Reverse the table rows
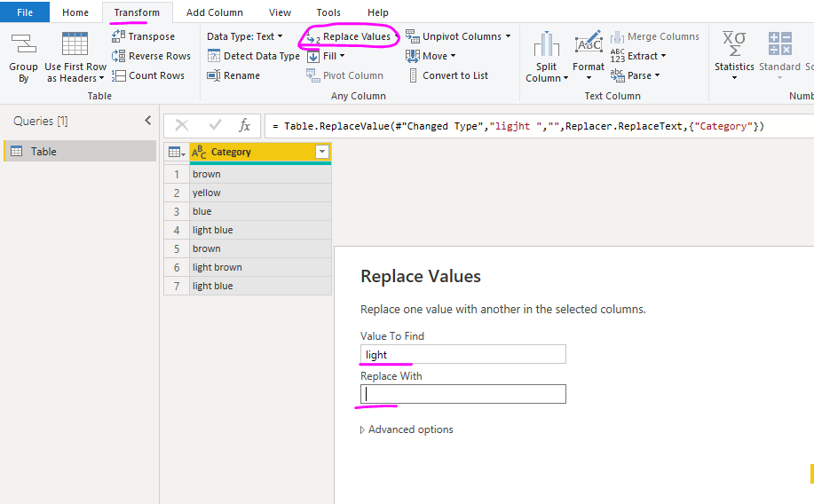The image size is (814, 504). pyautogui.click(x=151, y=56)
